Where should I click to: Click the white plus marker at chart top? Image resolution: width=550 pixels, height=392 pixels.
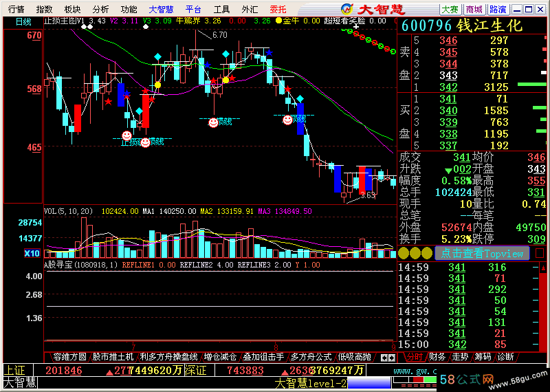coord(356,26)
